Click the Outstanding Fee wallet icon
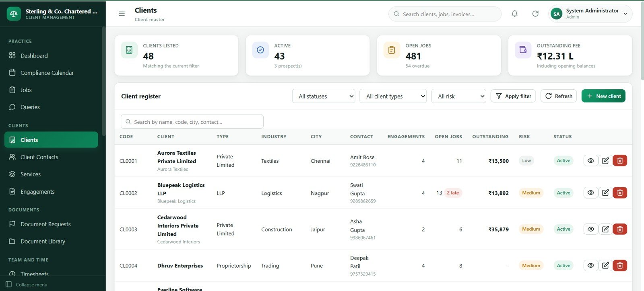The image size is (644, 291). coord(523,50)
